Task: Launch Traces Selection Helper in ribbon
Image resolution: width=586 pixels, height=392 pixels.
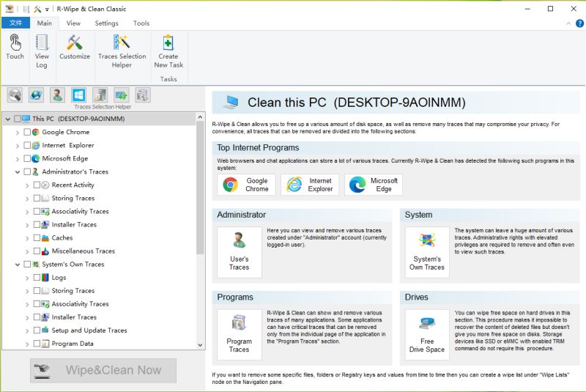Action: point(122,51)
